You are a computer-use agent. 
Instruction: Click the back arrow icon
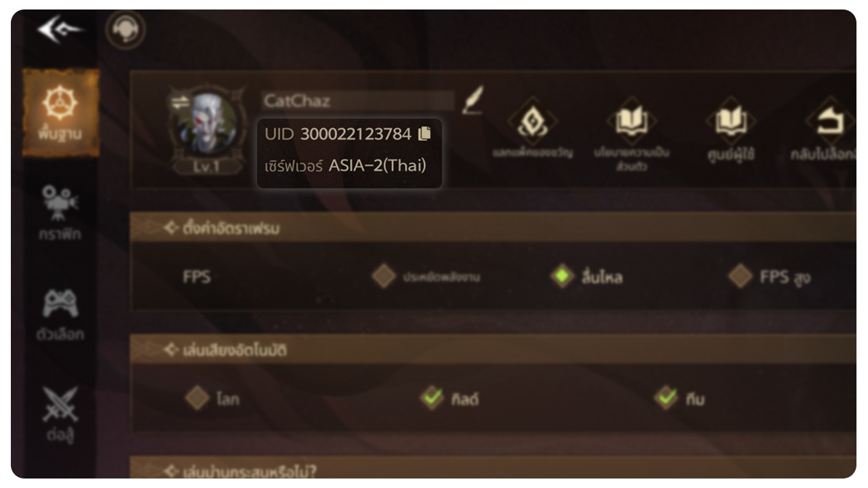point(60,30)
